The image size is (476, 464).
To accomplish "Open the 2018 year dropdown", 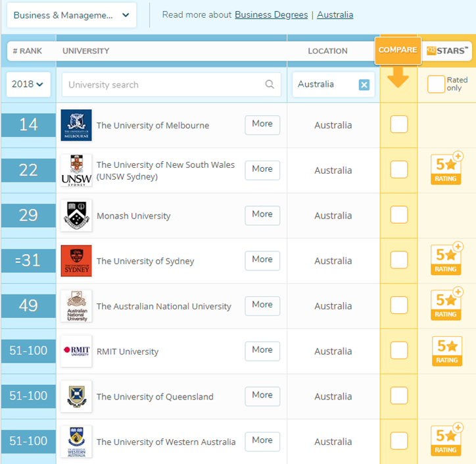I will pyautogui.click(x=28, y=84).
